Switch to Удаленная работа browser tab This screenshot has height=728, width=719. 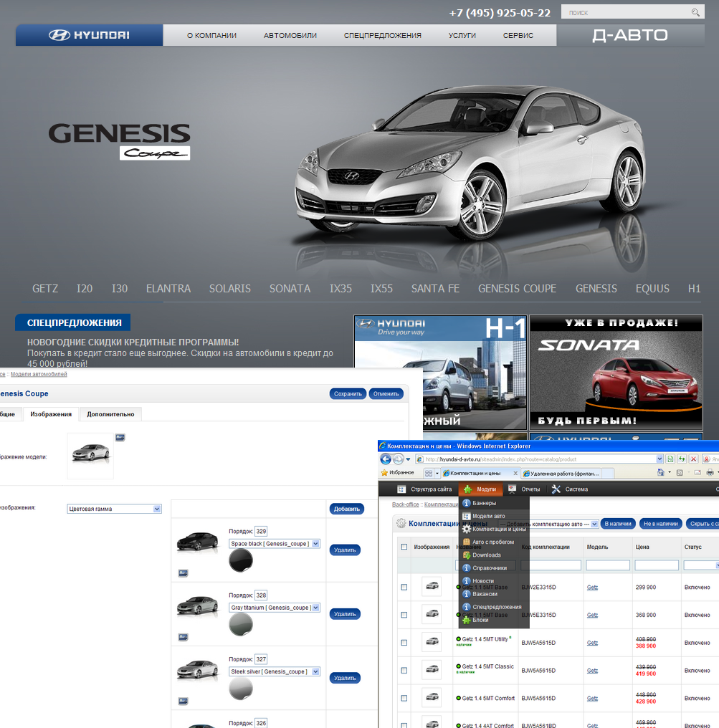tap(561, 473)
